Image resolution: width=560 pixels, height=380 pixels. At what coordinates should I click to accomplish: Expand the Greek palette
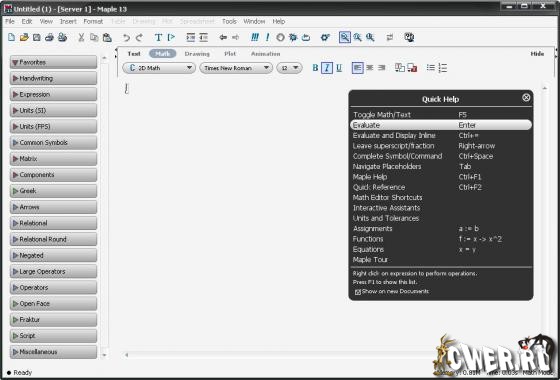[54, 191]
